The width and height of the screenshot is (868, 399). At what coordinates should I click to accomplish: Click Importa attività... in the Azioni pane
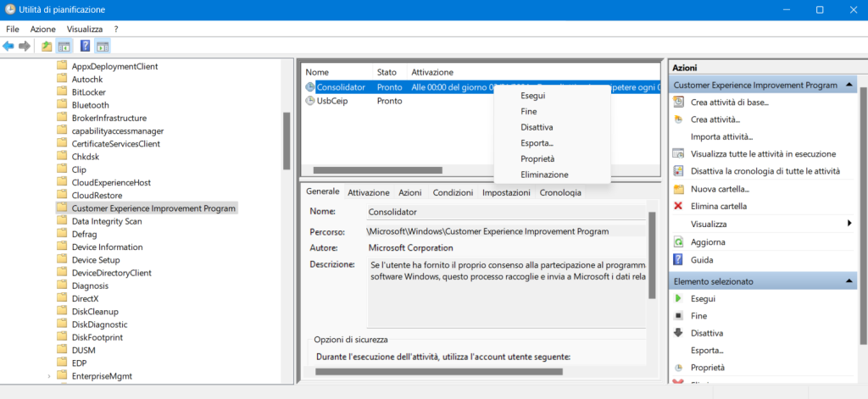point(721,136)
